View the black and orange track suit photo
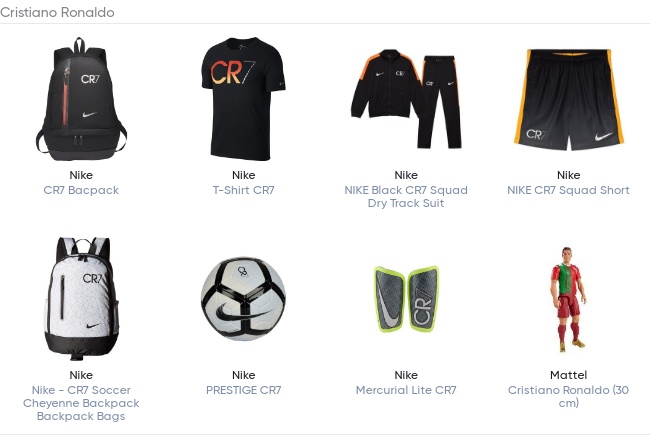The height and width of the screenshot is (435, 650). (x=406, y=99)
